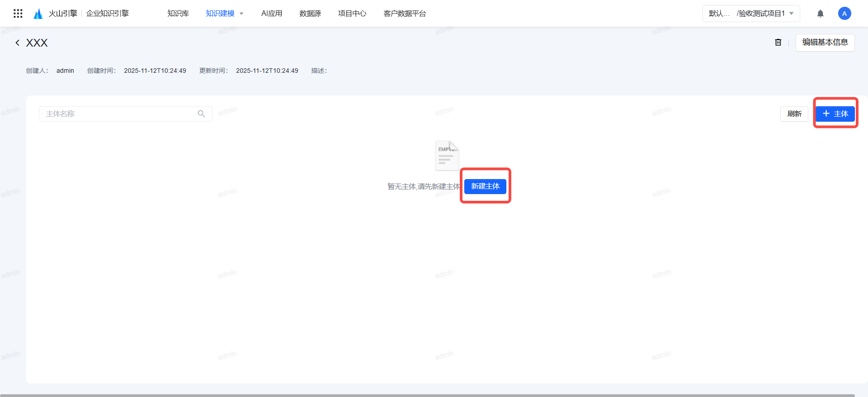Click the 描述 label
The width and height of the screenshot is (868, 397).
(319, 71)
